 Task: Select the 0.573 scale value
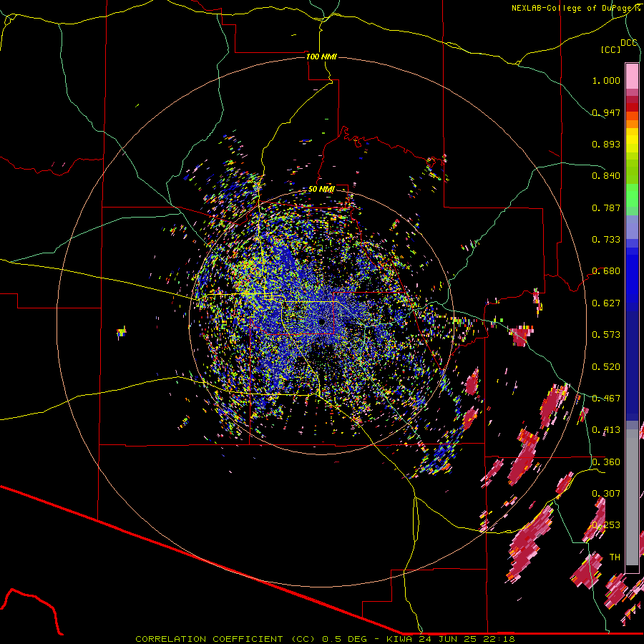[606, 335]
